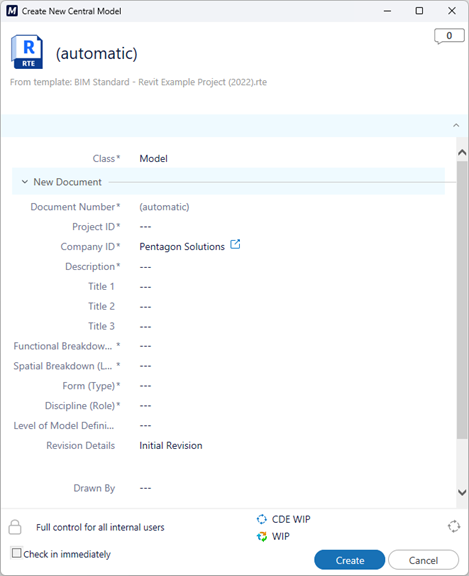Screen dimensions: 469x576
Task: Collapse the blue header bar chevron
Action: coord(456,125)
